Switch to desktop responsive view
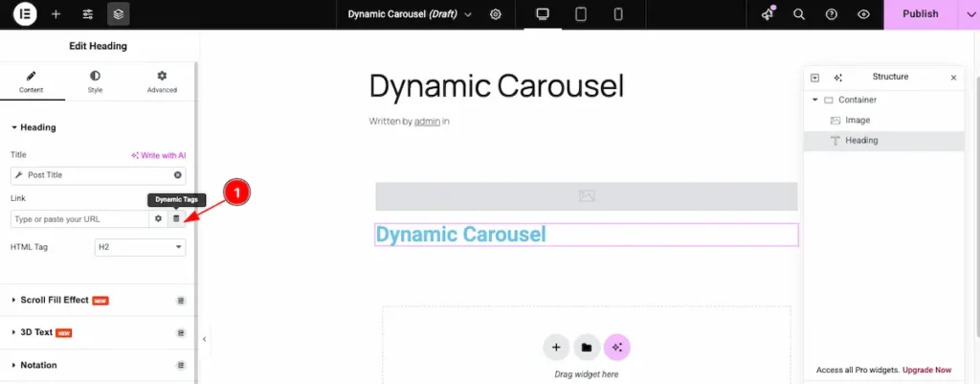 tap(543, 14)
